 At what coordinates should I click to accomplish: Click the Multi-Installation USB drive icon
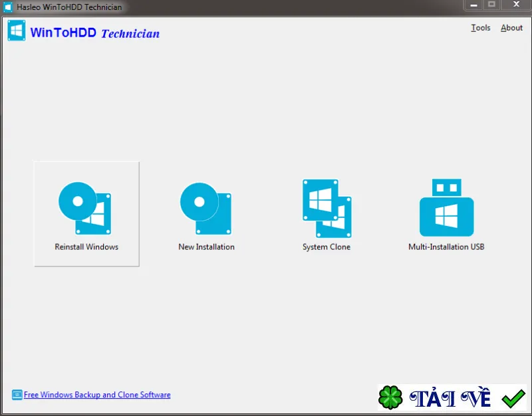(446, 207)
